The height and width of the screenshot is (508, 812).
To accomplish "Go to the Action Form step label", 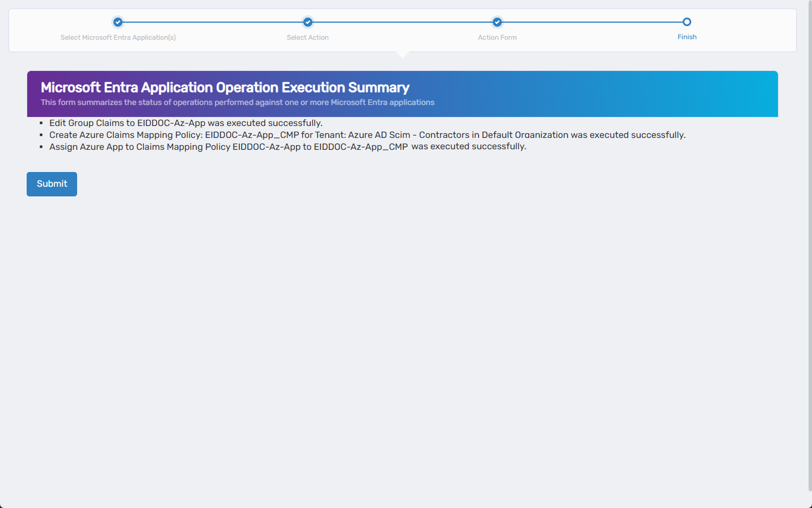I will [497, 37].
